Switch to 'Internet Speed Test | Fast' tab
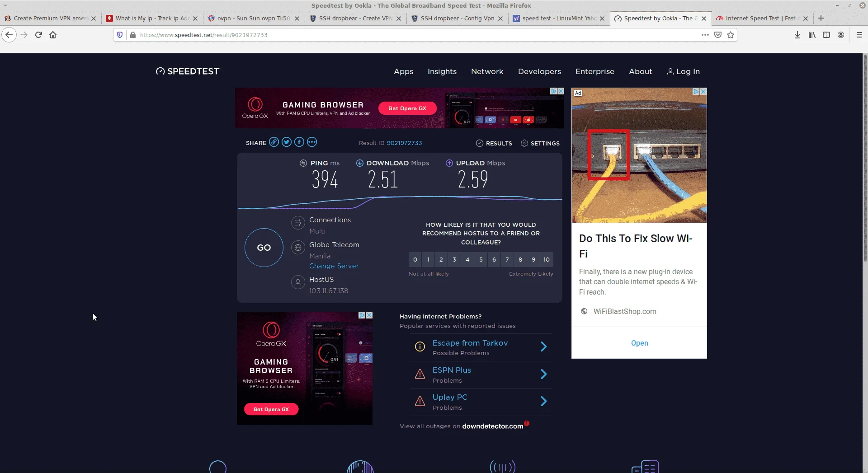Screen dimensions: 868x473 pyautogui.click(x=762, y=19)
